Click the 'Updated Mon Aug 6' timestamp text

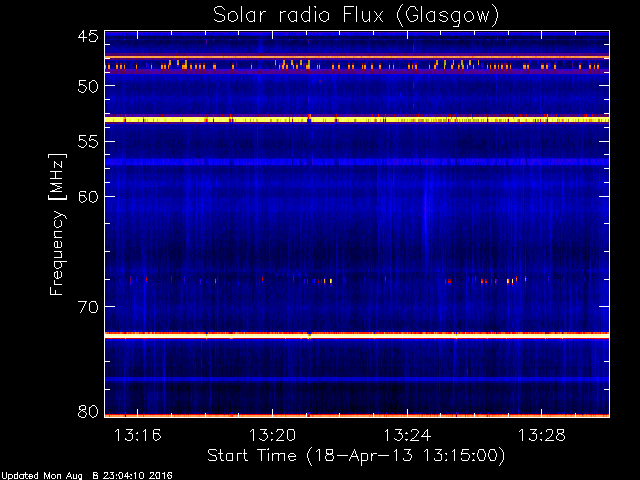(87, 476)
